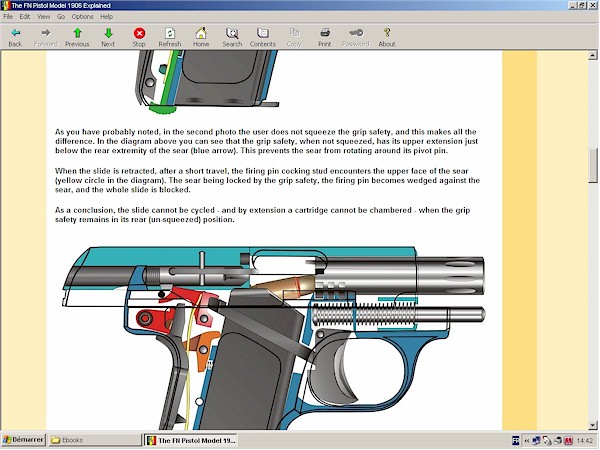Select The FN Pistol Model taskbar button

point(191,440)
